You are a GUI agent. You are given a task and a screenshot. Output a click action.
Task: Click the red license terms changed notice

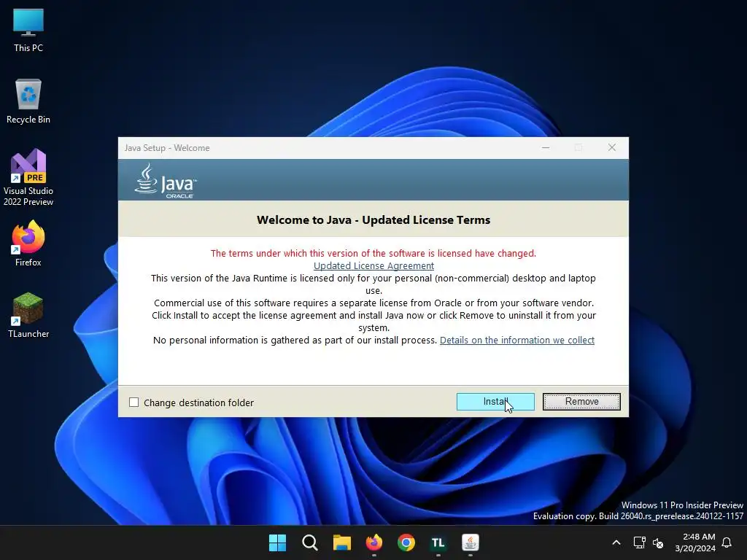(373, 253)
